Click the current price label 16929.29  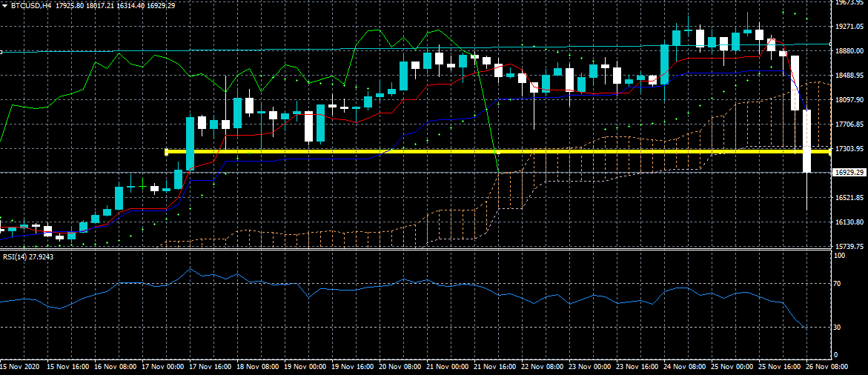[x=849, y=173]
